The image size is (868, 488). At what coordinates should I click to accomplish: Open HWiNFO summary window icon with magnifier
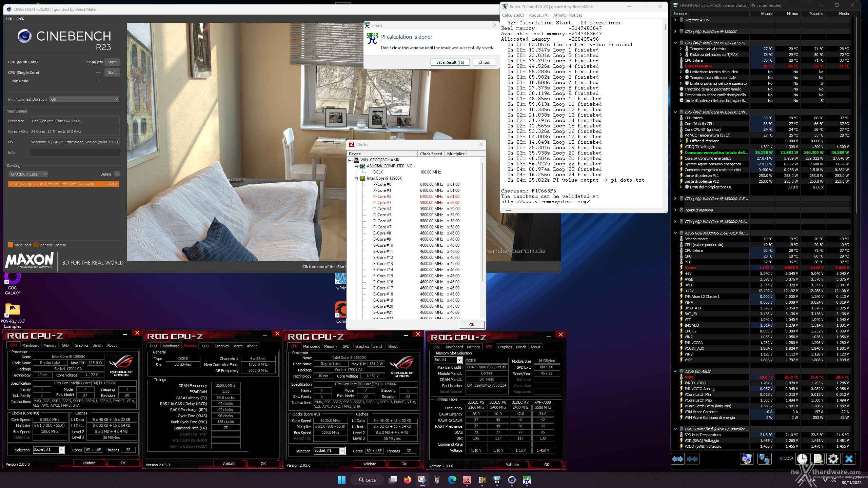747,459
